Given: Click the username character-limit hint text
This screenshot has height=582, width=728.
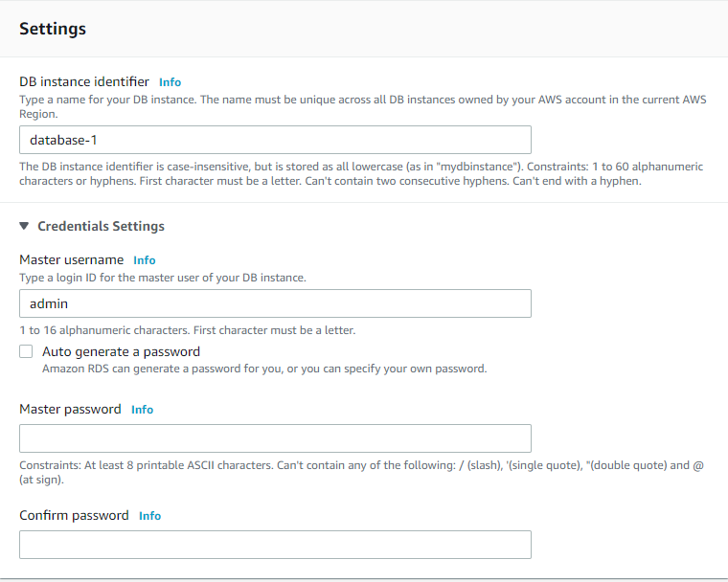Looking at the screenshot, I should tap(187, 330).
